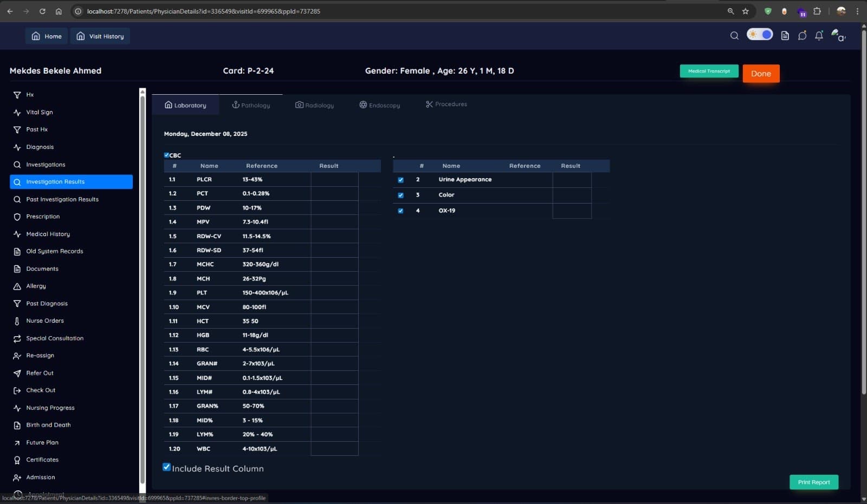Bookmark this page with the star icon
The width and height of the screenshot is (867, 504).
click(x=746, y=11)
